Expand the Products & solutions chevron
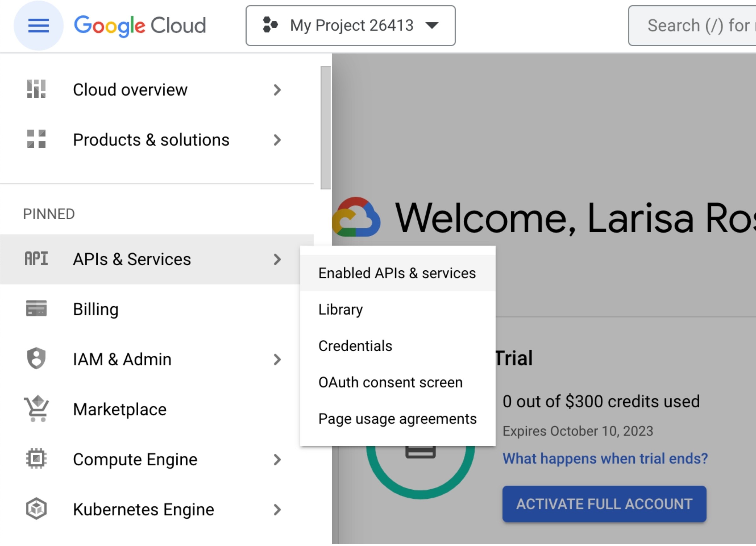 [277, 140]
